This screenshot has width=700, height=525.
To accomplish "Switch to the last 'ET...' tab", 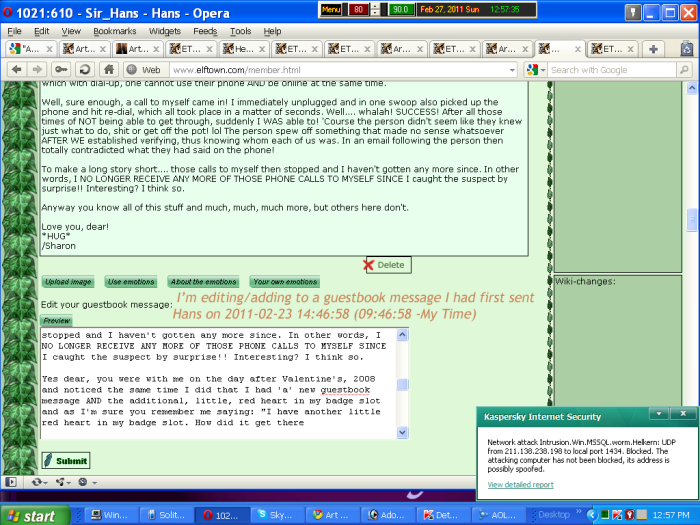I will pos(612,49).
